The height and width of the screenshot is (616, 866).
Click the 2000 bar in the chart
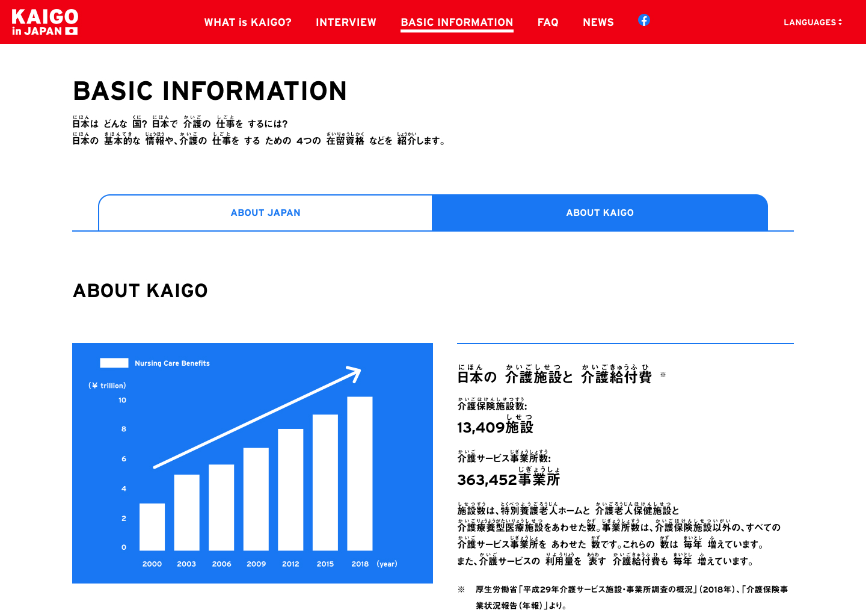152,527
